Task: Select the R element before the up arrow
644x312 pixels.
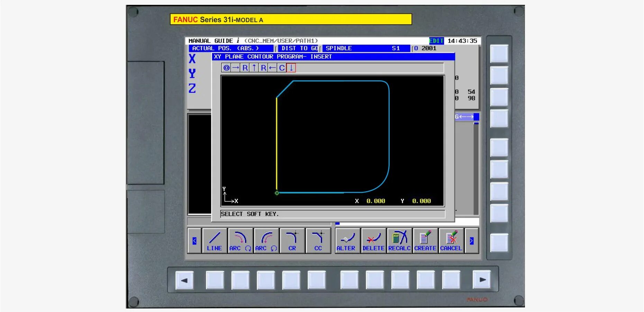Action: coord(245,68)
